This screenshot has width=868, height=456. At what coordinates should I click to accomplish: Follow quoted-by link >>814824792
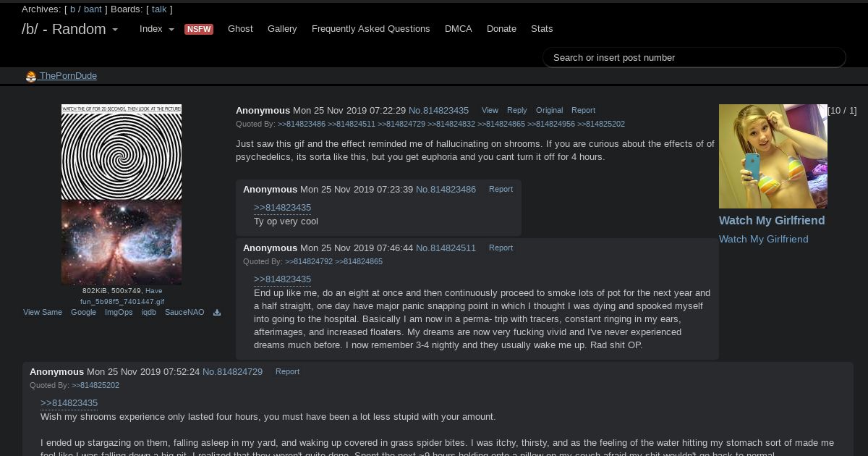coord(309,262)
